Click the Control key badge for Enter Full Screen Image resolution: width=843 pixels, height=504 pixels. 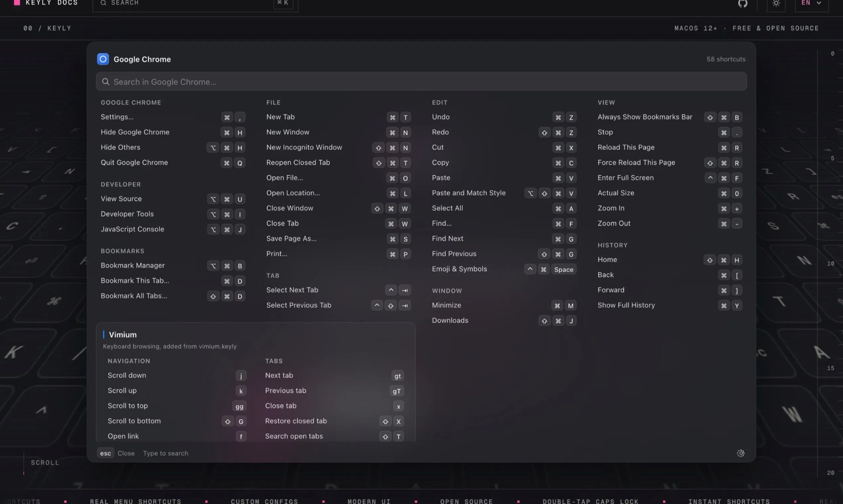[x=710, y=178]
